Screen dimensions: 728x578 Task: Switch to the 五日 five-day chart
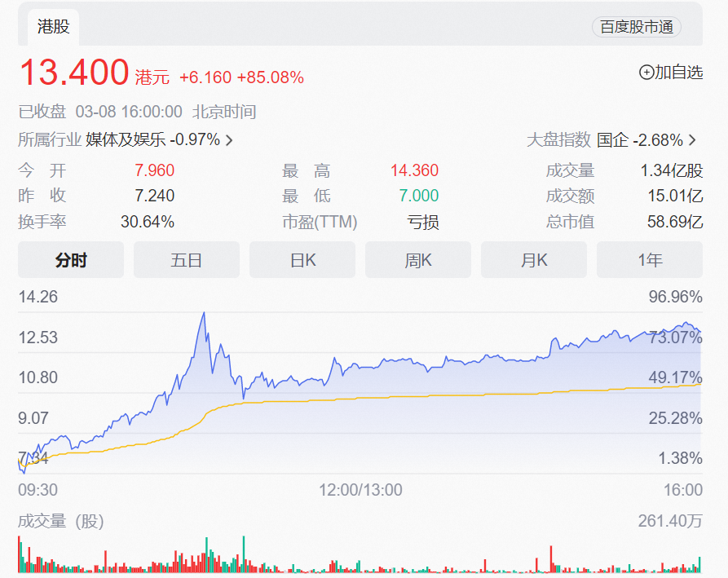pos(187,260)
